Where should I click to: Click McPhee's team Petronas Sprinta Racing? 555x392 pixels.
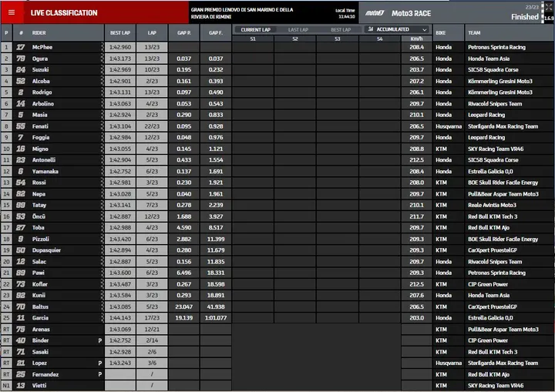pos(496,47)
